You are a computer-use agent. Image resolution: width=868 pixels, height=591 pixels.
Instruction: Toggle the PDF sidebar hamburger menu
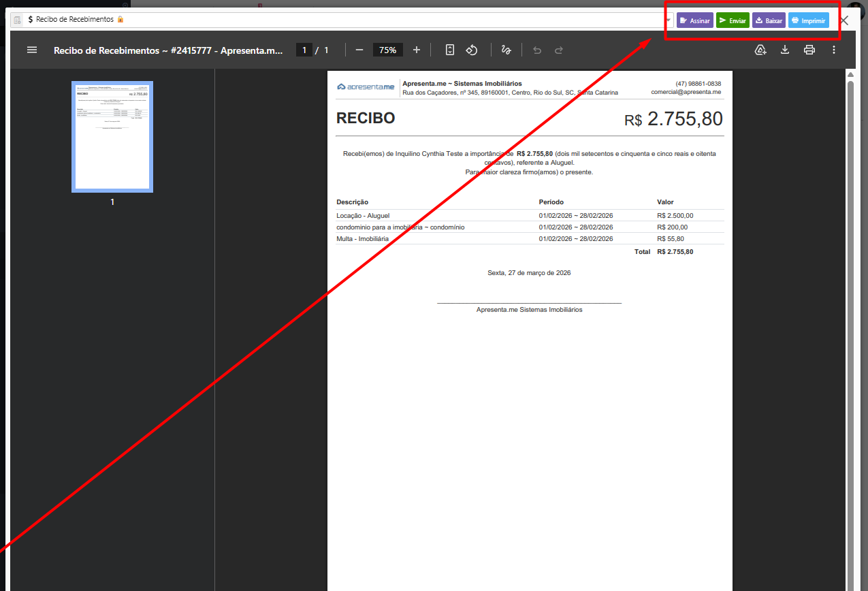[x=31, y=50]
